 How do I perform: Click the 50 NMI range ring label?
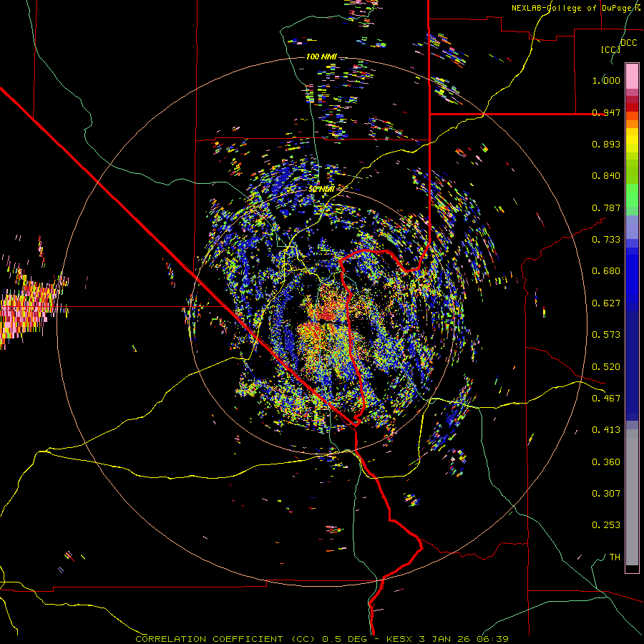click(x=321, y=189)
